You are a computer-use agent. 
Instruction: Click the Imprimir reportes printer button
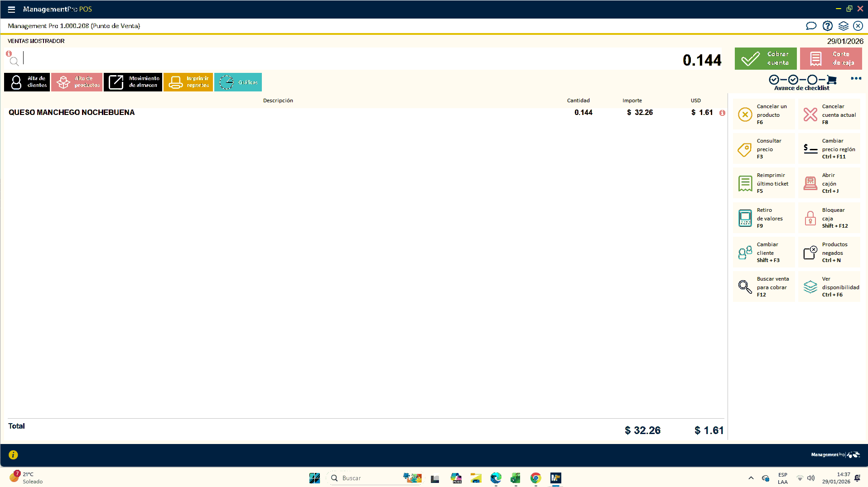coord(188,82)
